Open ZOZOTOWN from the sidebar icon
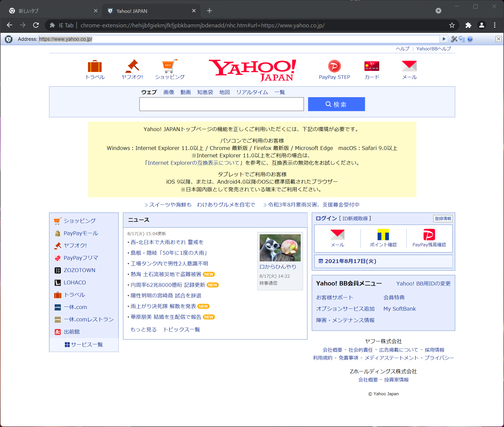 (58, 270)
